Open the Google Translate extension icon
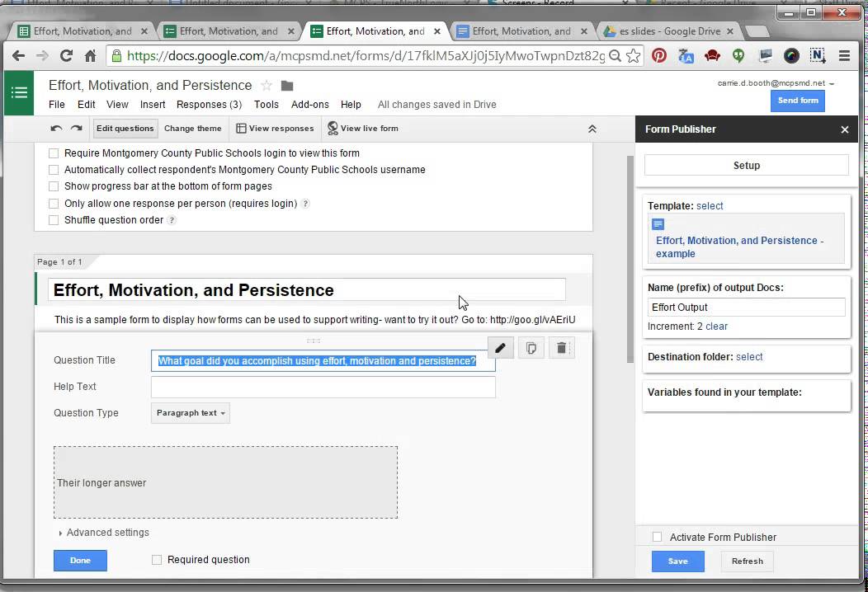Screen dimensions: 868x592 pos(686,56)
